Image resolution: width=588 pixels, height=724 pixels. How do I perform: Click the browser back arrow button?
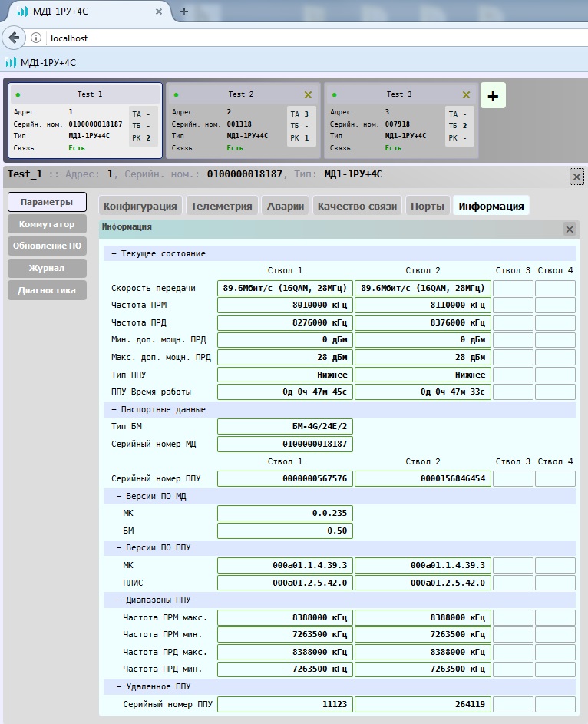[14, 38]
